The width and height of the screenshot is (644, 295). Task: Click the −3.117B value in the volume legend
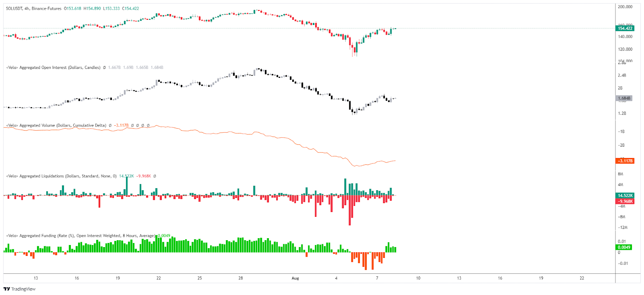coord(122,125)
